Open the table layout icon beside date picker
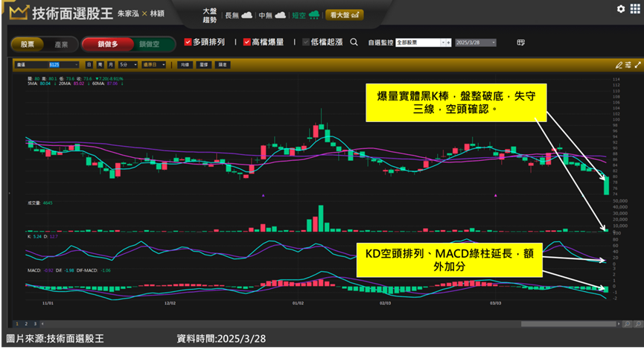The width and height of the screenshot is (644, 350). [520, 42]
